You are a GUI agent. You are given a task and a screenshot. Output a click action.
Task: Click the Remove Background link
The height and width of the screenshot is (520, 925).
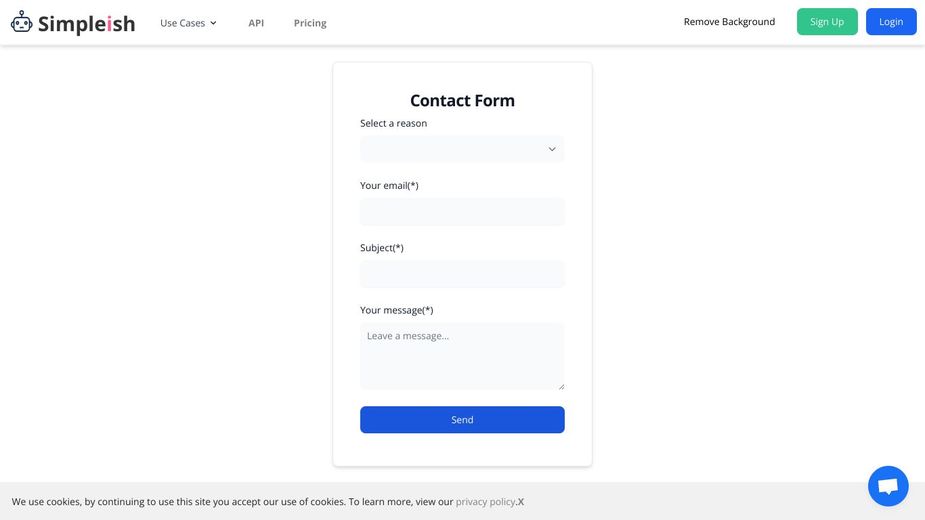[729, 22]
